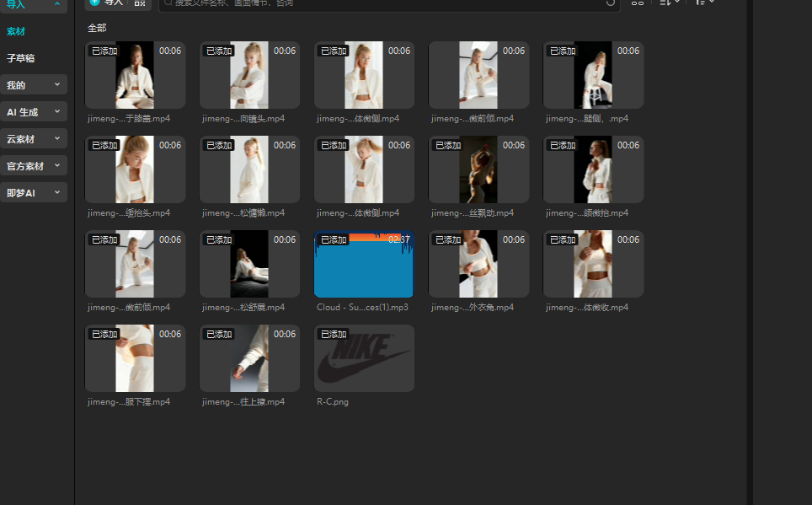Expand the 官方素材 sidebar section
The image size is (812, 505).
coord(35,166)
